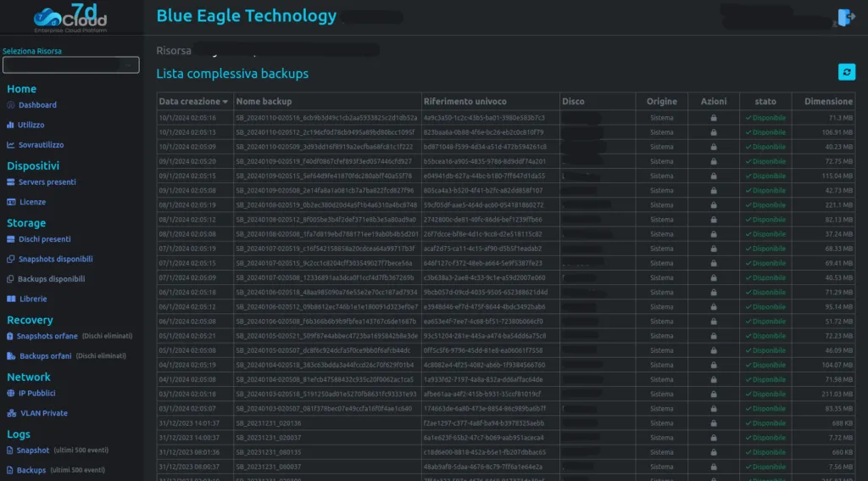Sort by Data creazione column arrow
Viewport: 868px width, 481px height.
click(x=225, y=102)
